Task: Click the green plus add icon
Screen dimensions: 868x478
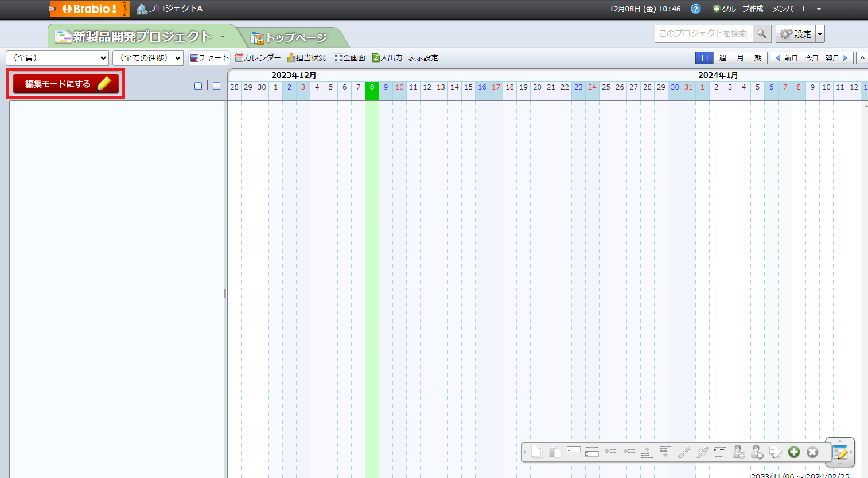Action: pos(793,452)
